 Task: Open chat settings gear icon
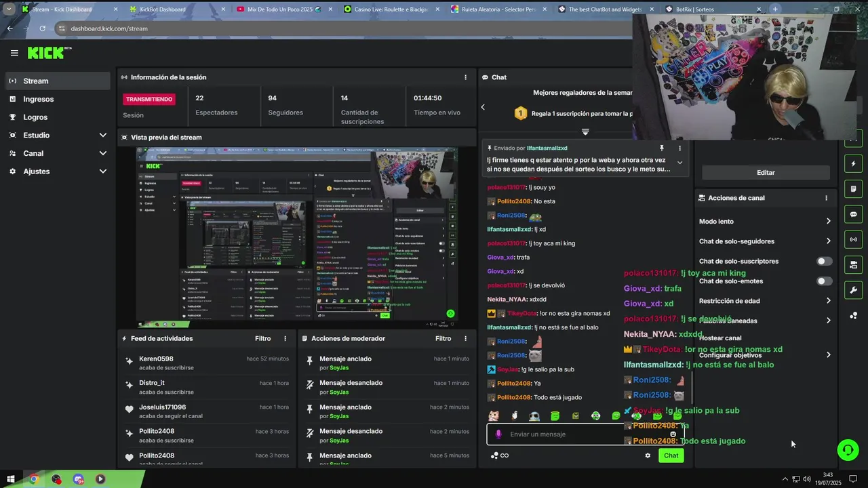tap(648, 455)
